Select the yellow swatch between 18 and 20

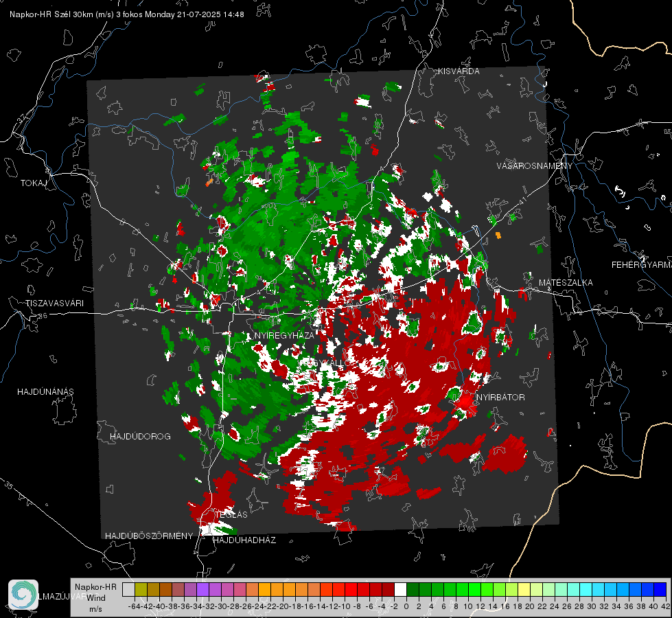524,589
